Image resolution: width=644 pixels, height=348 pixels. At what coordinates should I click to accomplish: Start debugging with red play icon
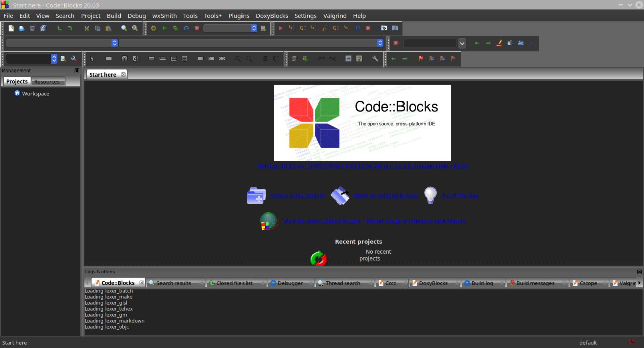[x=281, y=28]
